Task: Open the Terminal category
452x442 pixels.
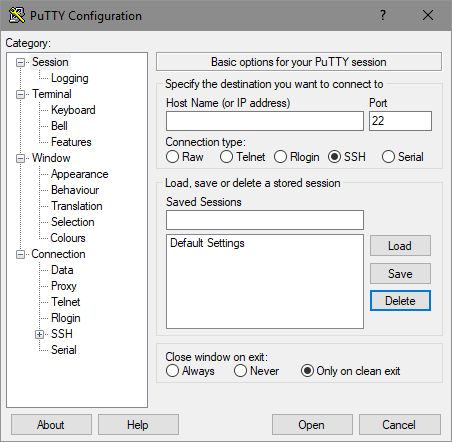Action: [52, 94]
